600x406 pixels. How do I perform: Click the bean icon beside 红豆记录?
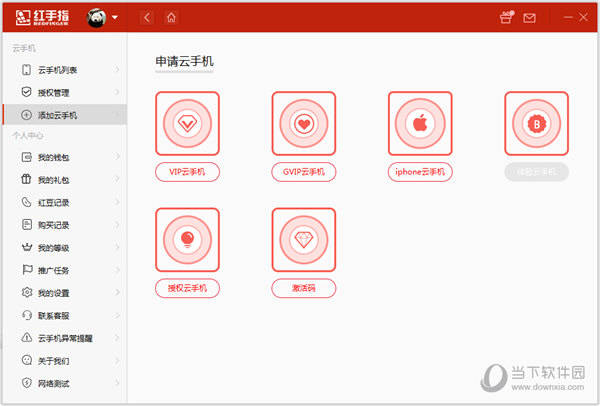point(26,202)
